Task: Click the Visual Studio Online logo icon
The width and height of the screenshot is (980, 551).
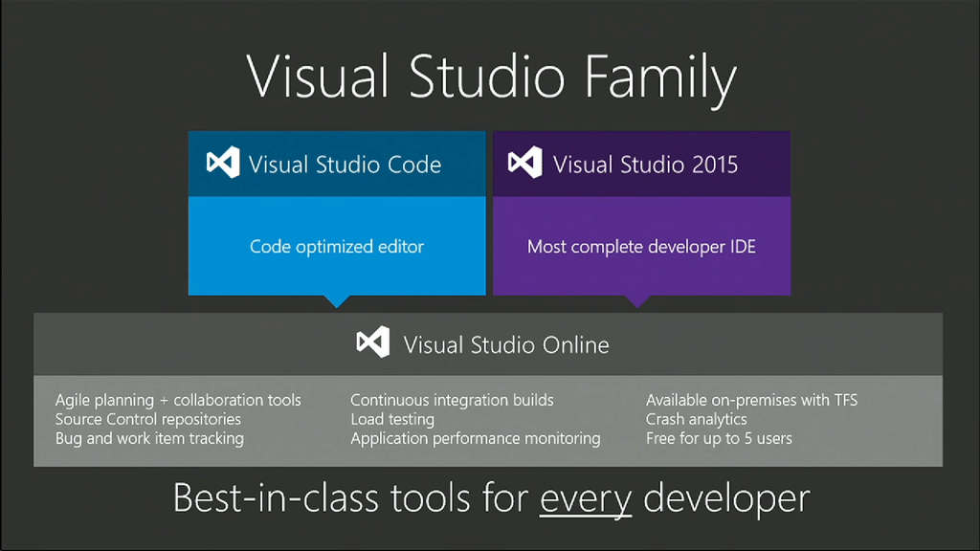Action: pyautogui.click(x=372, y=342)
